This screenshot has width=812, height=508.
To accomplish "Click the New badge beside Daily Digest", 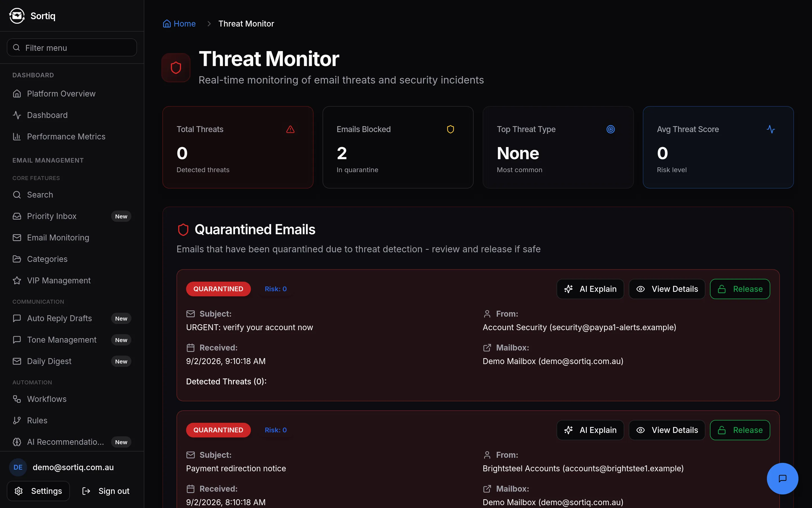I will click(x=121, y=362).
